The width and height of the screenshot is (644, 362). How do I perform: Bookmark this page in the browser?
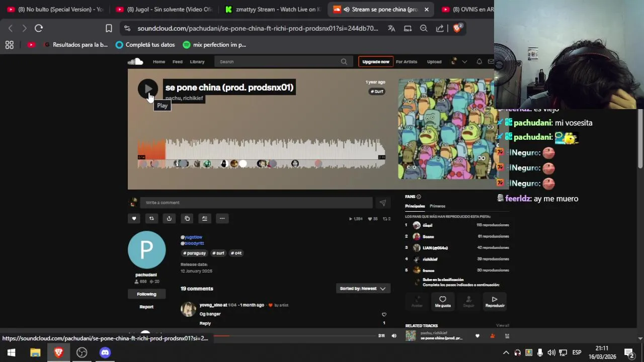pos(109,28)
